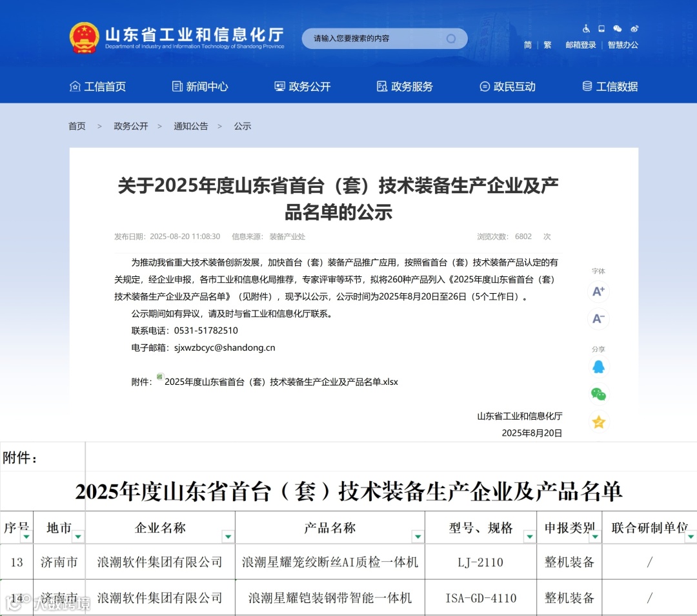The image size is (697, 616).
Task: Click phone number 0531-51782510
Action: tap(206, 331)
